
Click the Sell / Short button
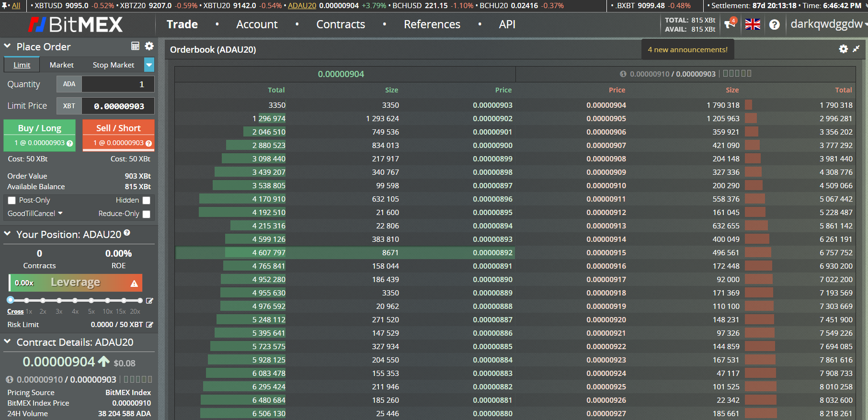118,135
